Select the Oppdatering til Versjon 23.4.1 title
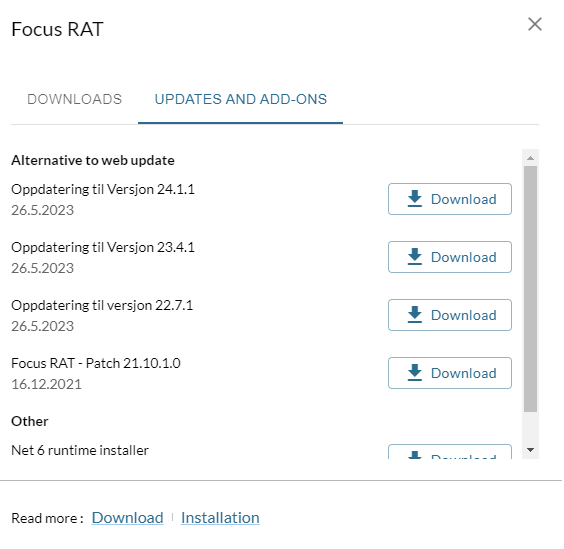This screenshot has width=564, height=549. (x=103, y=247)
